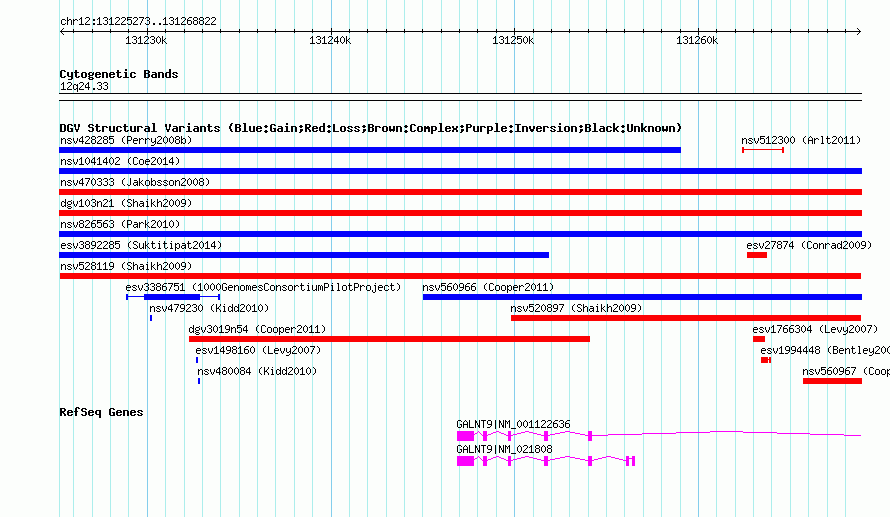Viewport: 890px width, 517px height.
Task: Click the 131250k ruler tick label
Action: (x=513, y=40)
